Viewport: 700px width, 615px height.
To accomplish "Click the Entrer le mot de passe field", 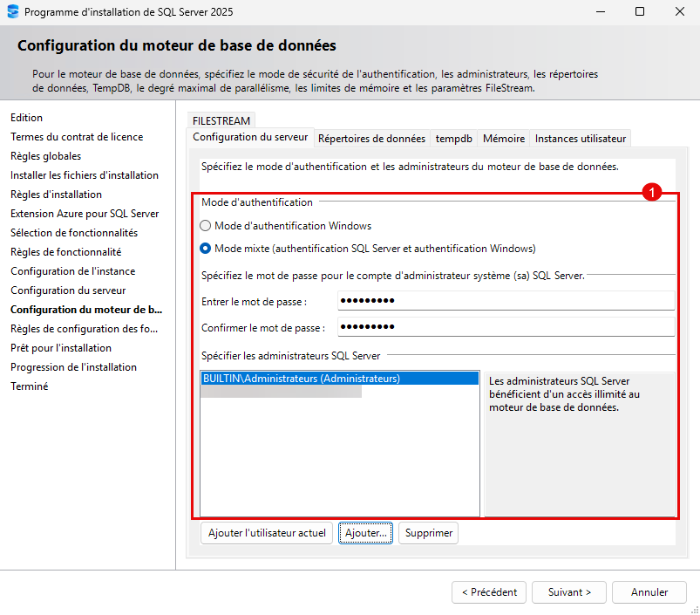I will [x=506, y=301].
